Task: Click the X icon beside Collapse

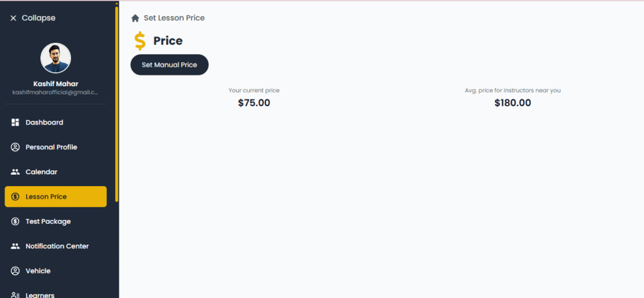Action: 13,18
